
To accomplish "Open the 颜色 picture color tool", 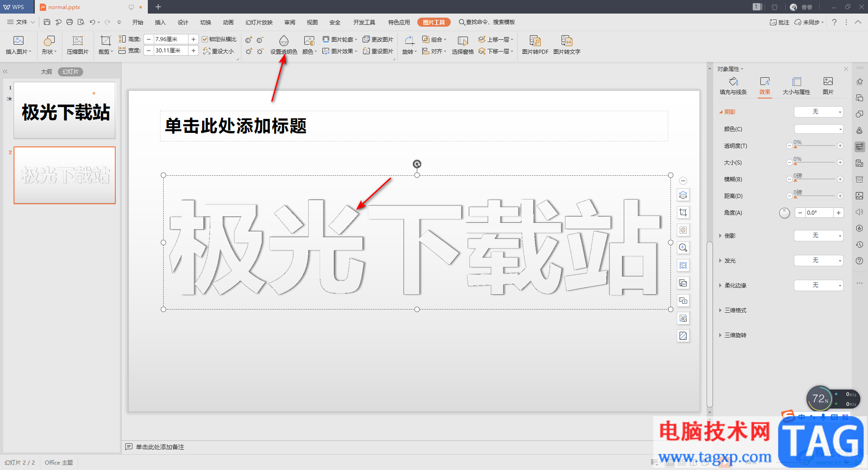I will click(309, 45).
